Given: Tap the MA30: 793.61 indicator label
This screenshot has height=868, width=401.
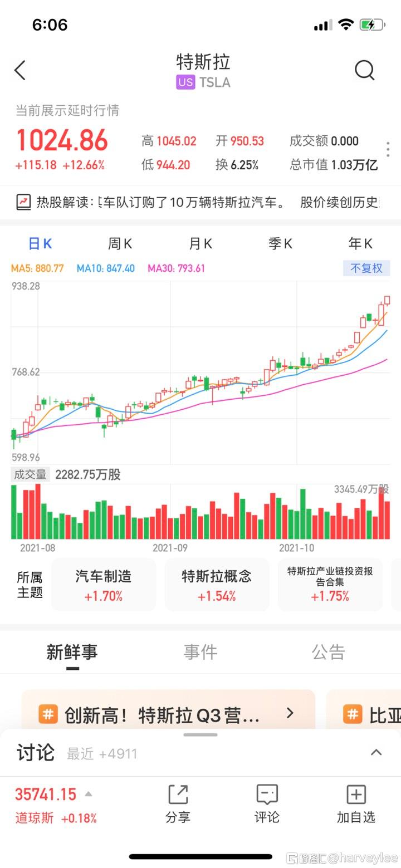Looking at the screenshot, I should pyautogui.click(x=176, y=268).
